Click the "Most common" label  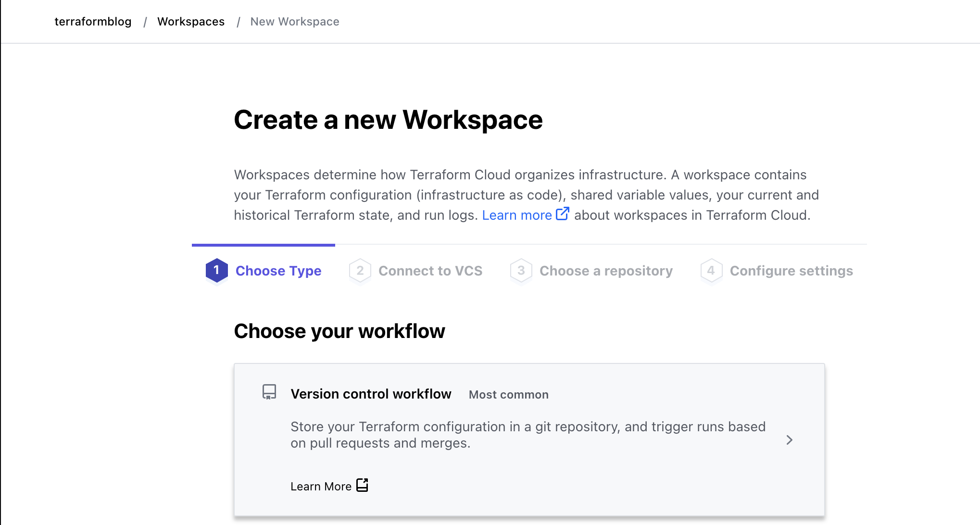pyautogui.click(x=508, y=394)
